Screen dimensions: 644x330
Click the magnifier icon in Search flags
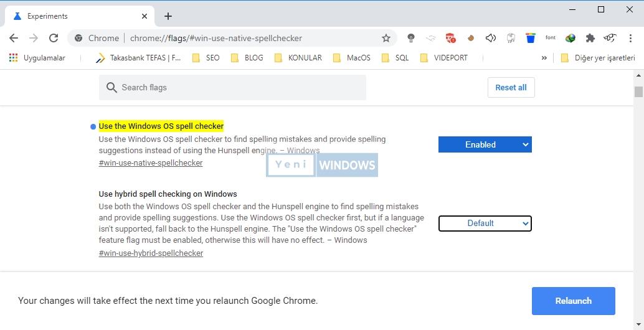[111, 87]
